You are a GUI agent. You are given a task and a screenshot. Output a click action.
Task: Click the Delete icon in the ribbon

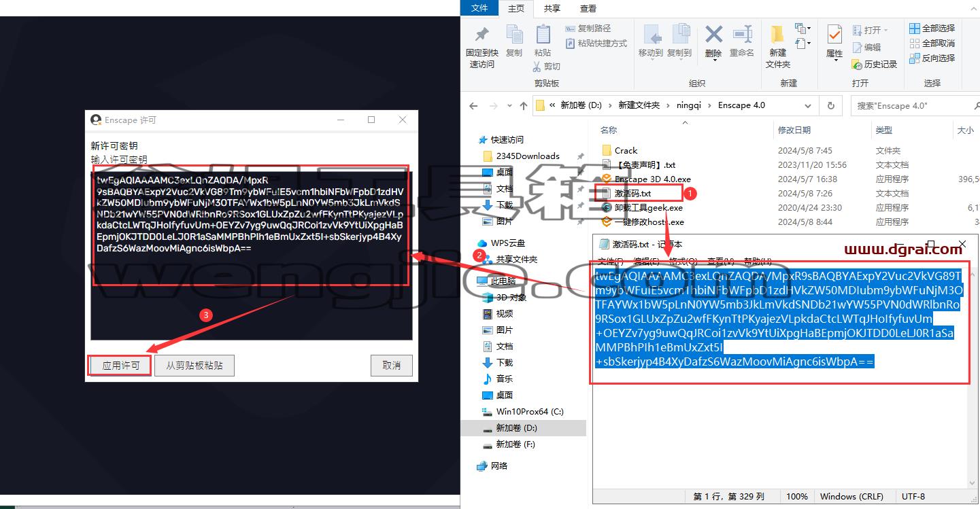[x=713, y=35]
